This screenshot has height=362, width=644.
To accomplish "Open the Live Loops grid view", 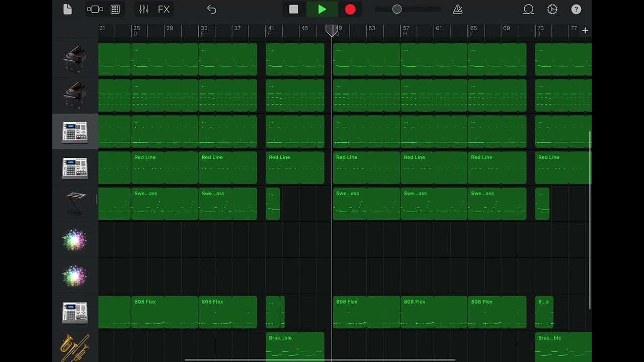I will pyautogui.click(x=115, y=10).
